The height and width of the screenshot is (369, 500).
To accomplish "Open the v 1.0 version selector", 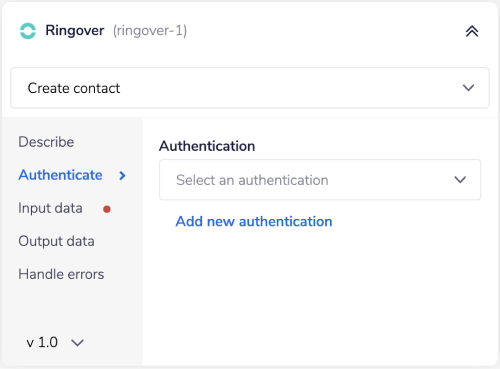I will pos(55,342).
